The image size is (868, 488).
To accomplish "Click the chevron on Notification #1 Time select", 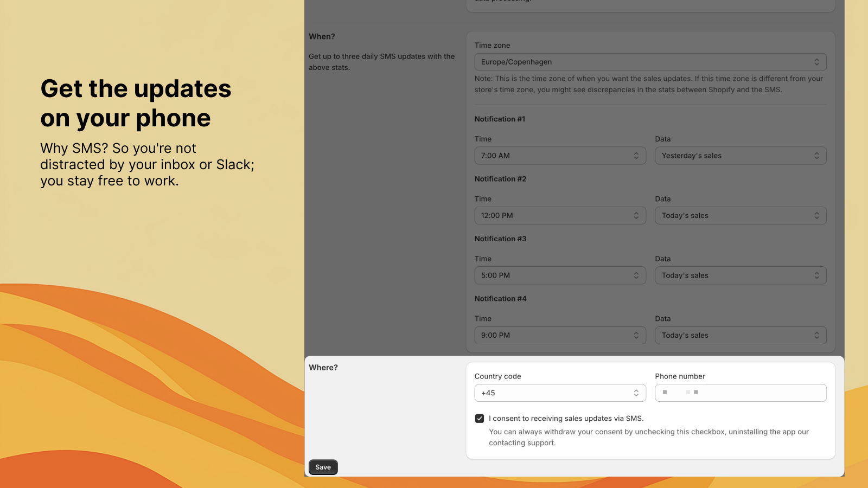I will click(x=636, y=156).
